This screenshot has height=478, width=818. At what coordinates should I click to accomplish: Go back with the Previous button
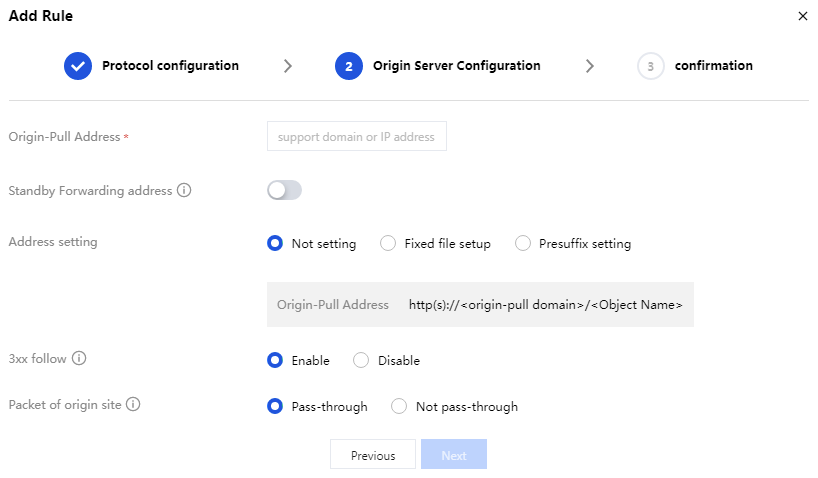click(373, 455)
